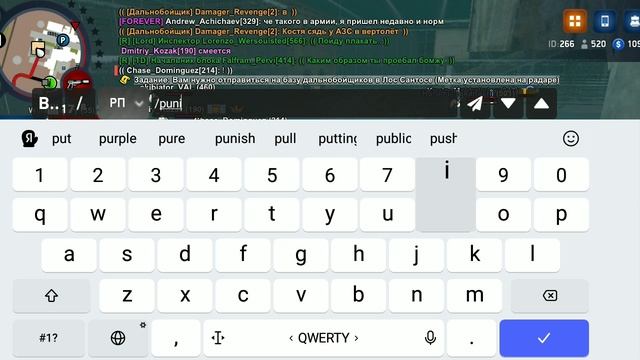
Task: Tap the Yandex keyboard logo icon
Action: pyautogui.click(x=29, y=139)
